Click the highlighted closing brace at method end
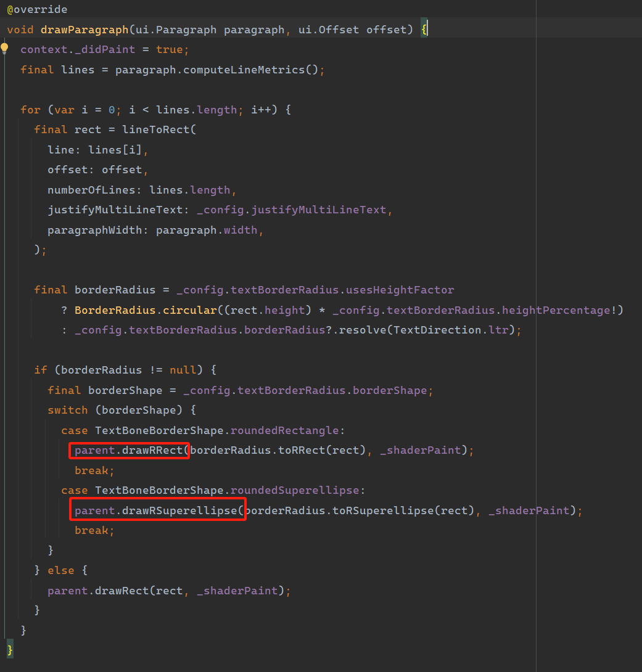The width and height of the screenshot is (642, 672). point(10,650)
